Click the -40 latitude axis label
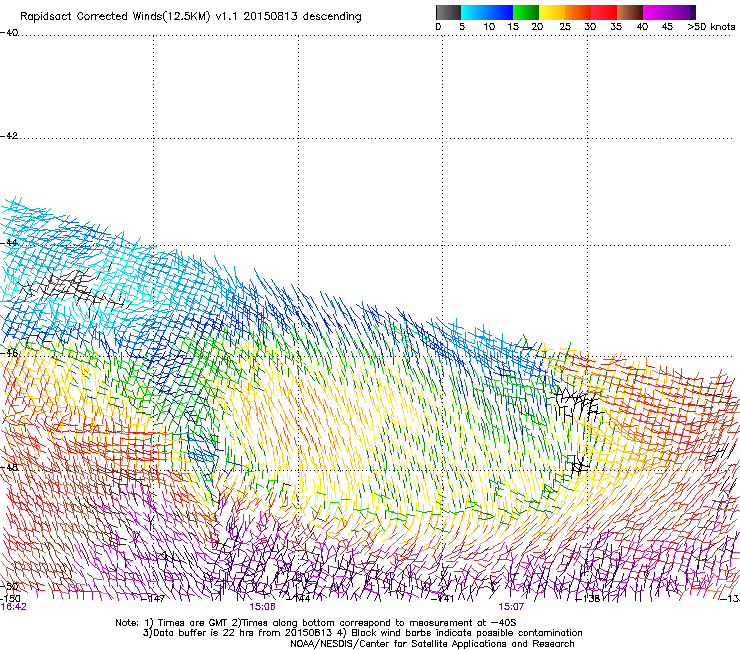This screenshot has height=650, width=740. 9,33
